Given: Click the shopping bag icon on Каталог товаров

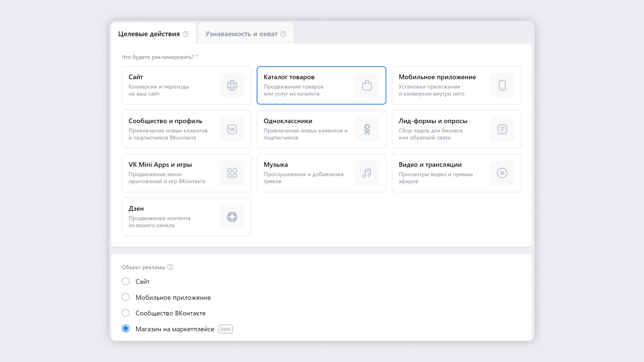Looking at the screenshot, I should (x=367, y=85).
